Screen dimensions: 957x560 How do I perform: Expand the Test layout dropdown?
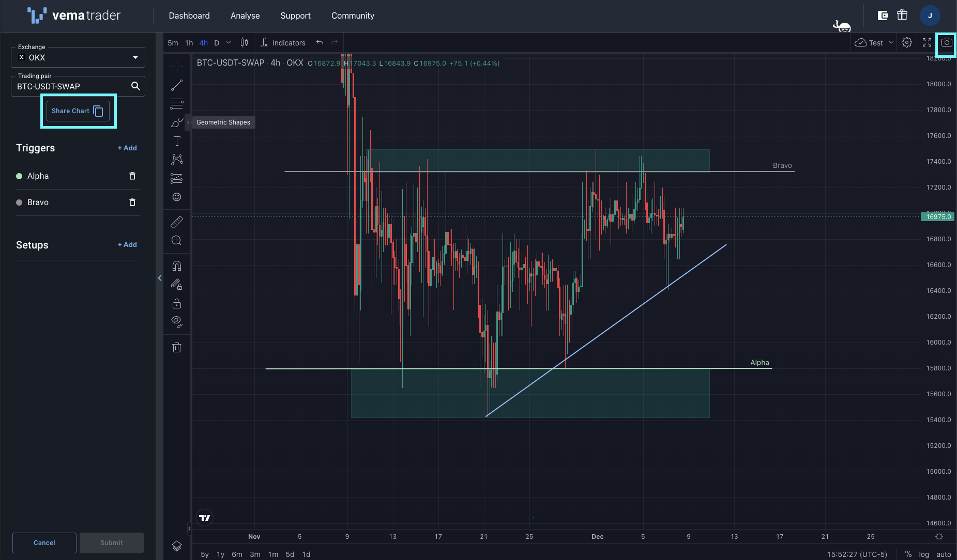(891, 43)
